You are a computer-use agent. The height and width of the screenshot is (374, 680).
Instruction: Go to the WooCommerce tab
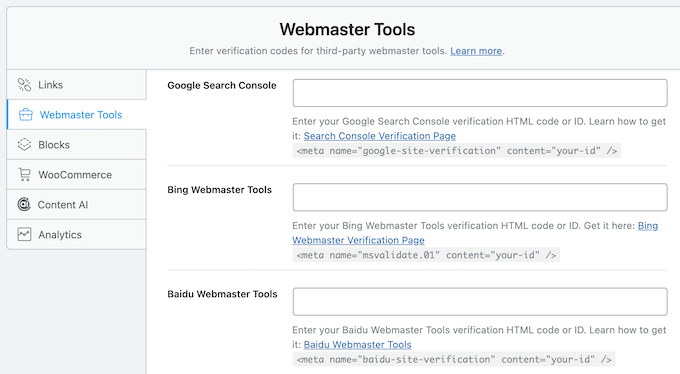click(x=76, y=174)
